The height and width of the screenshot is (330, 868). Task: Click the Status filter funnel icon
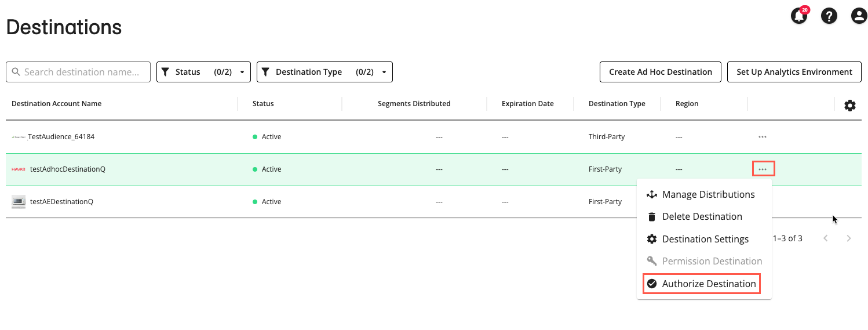(165, 72)
